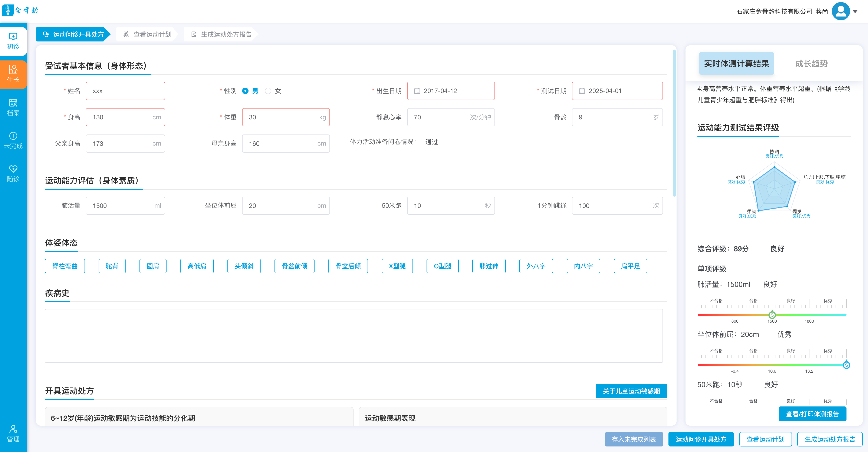The height and width of the screenshot is (452, 868).
Task: Click the user avatar icon
Action: [841, 11]
